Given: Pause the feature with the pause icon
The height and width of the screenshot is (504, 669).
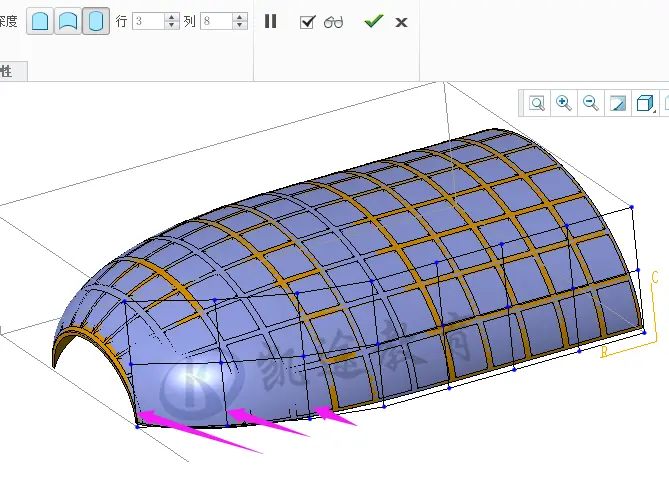Looking at the screenshot, I should (x=271, y=21).
